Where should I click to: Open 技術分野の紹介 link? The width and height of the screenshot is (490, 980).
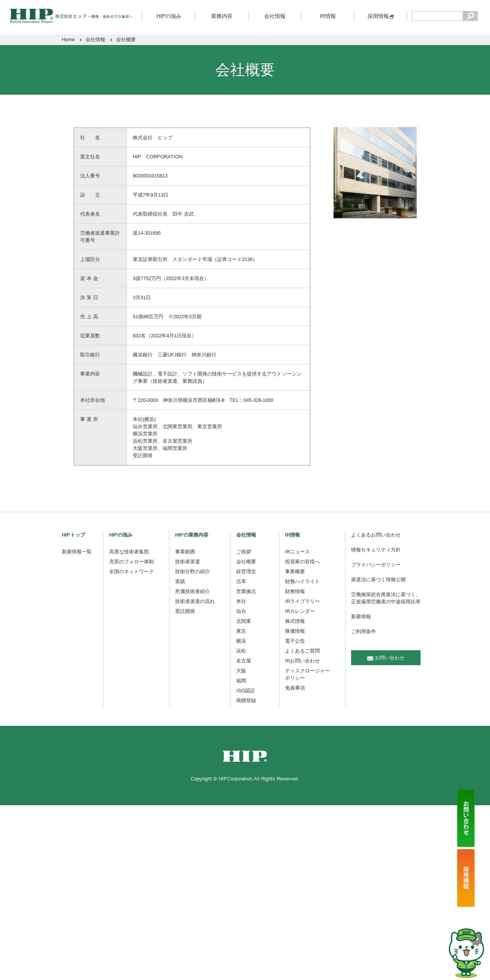point(192,572)
